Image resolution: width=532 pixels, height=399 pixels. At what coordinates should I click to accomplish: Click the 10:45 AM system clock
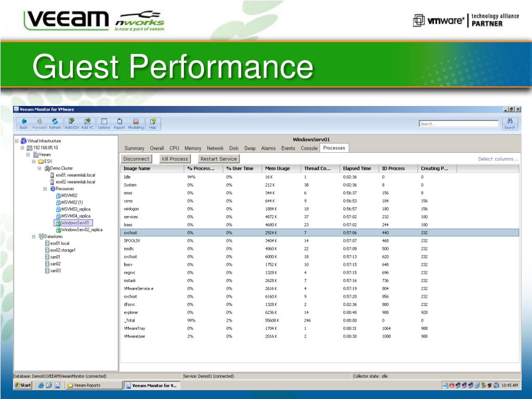click(x=510, y=385)
